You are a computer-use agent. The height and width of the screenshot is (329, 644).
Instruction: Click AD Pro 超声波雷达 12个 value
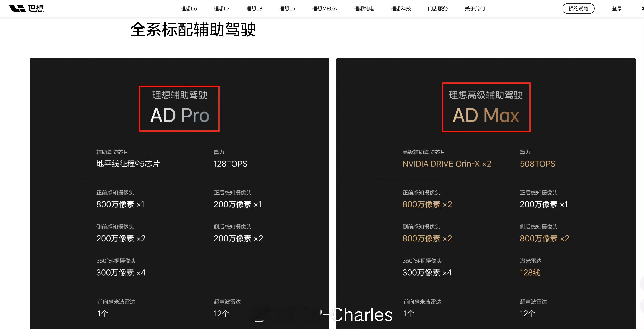coord(222,314)
